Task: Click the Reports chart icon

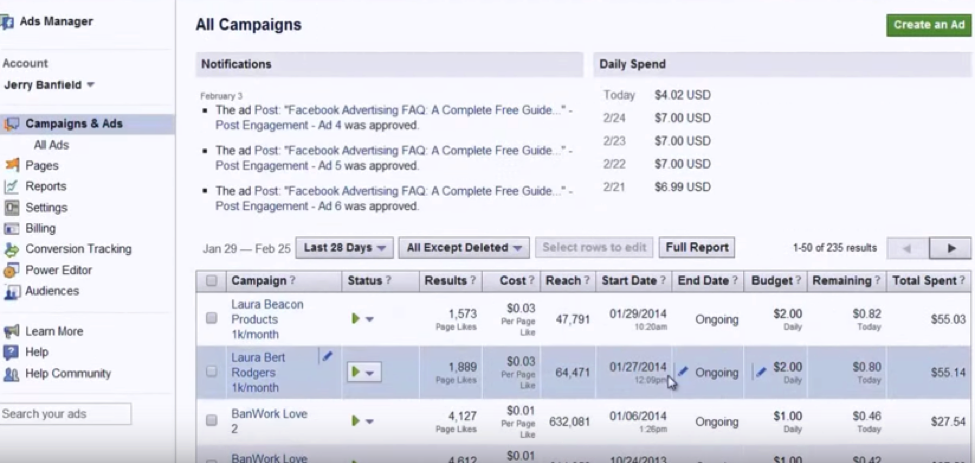Action: tap(11, 186)
